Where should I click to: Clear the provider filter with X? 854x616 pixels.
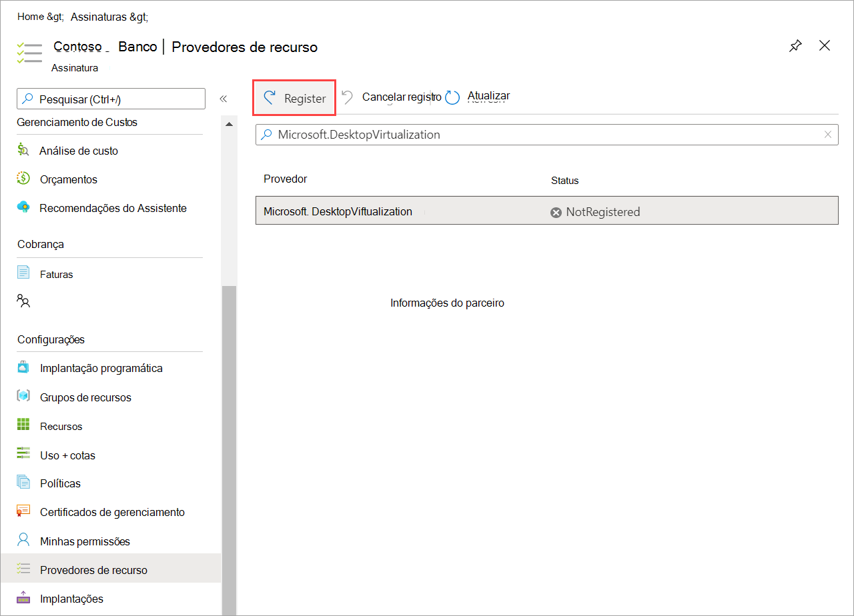click(828, 135)
